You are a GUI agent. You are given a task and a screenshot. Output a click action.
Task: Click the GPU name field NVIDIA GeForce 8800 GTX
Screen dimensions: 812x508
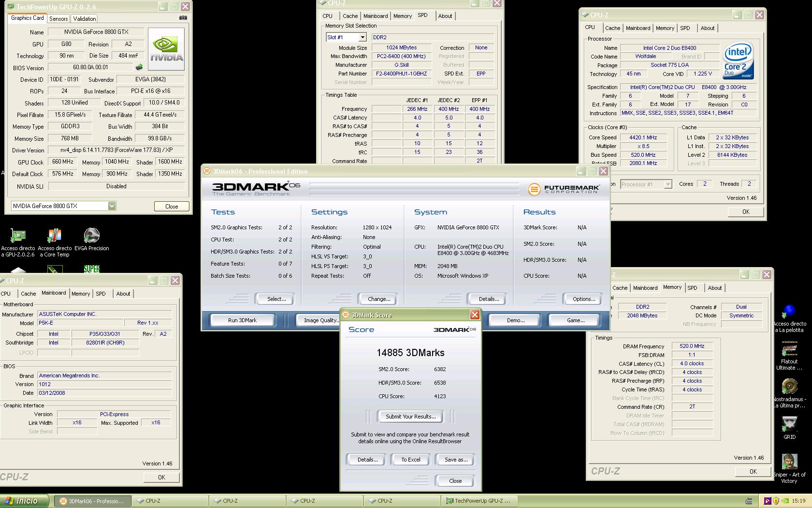click(x=96, y=32)
